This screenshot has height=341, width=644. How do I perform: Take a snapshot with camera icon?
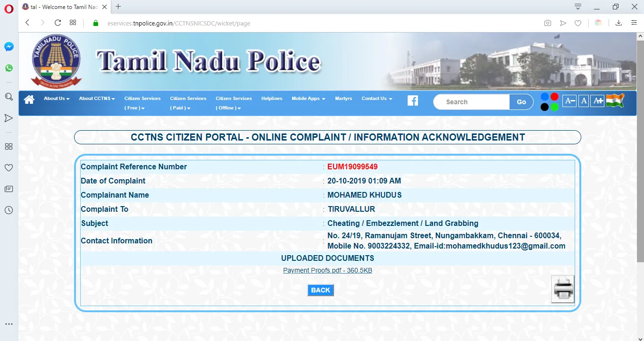pos(547,23)
